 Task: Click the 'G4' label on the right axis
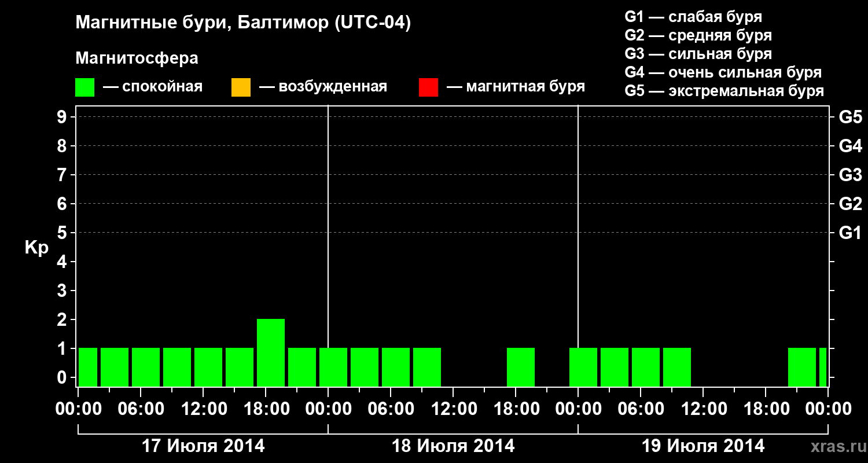tap(851, 146)
